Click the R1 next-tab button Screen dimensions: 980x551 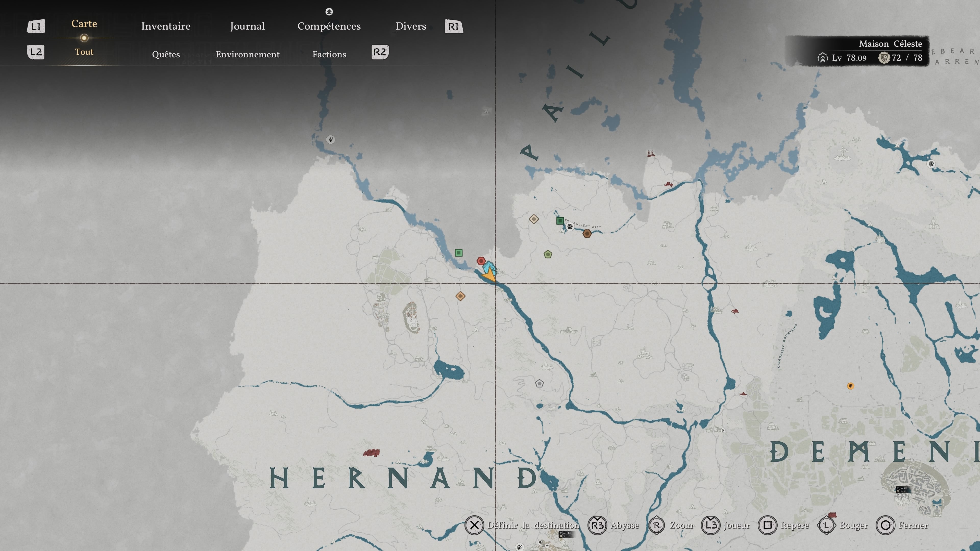point(454,26)
